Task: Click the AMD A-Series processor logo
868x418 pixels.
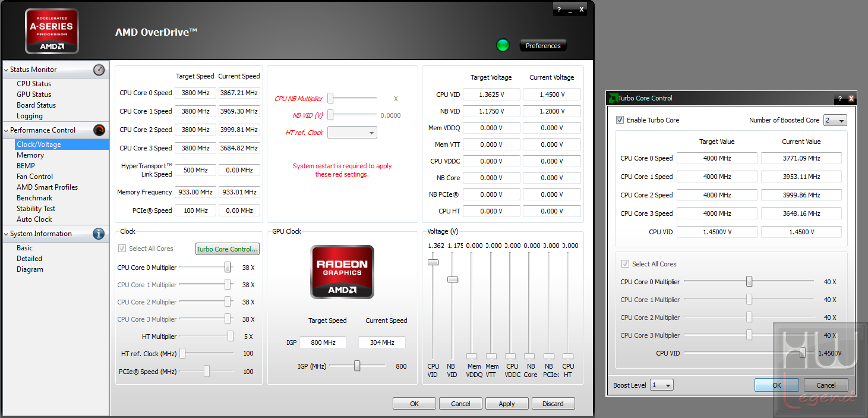Action: point(52,31)
